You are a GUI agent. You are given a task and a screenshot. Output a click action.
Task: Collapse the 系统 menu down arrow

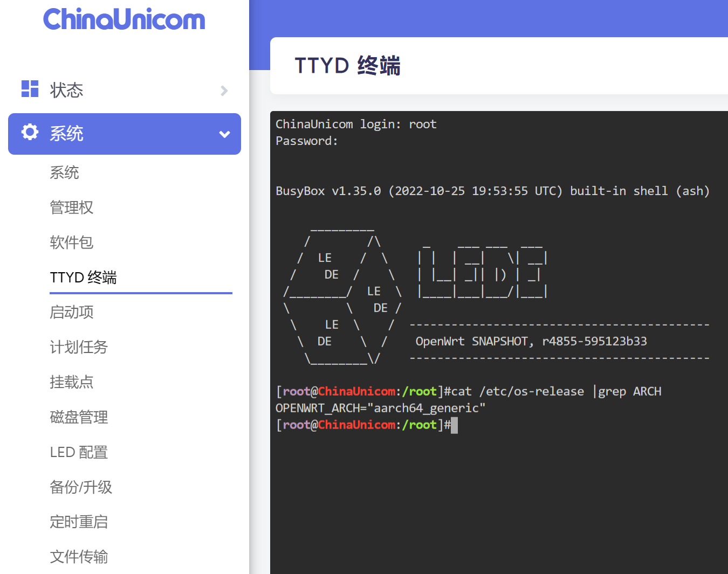point(225,134)
